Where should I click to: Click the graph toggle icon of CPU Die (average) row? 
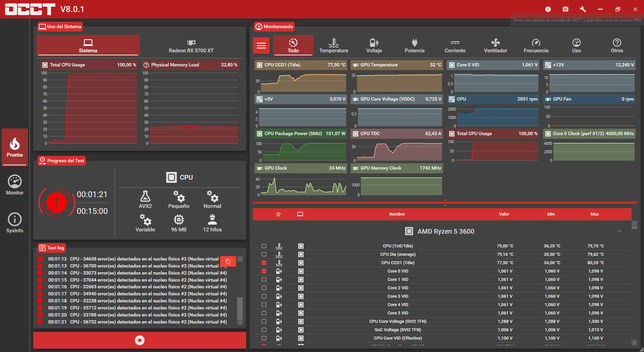[x=301, y=254]
